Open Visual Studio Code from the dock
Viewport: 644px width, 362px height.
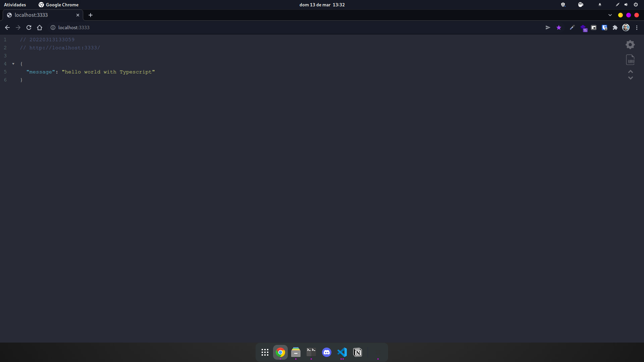pyautogui.click(x=342, y=352)
